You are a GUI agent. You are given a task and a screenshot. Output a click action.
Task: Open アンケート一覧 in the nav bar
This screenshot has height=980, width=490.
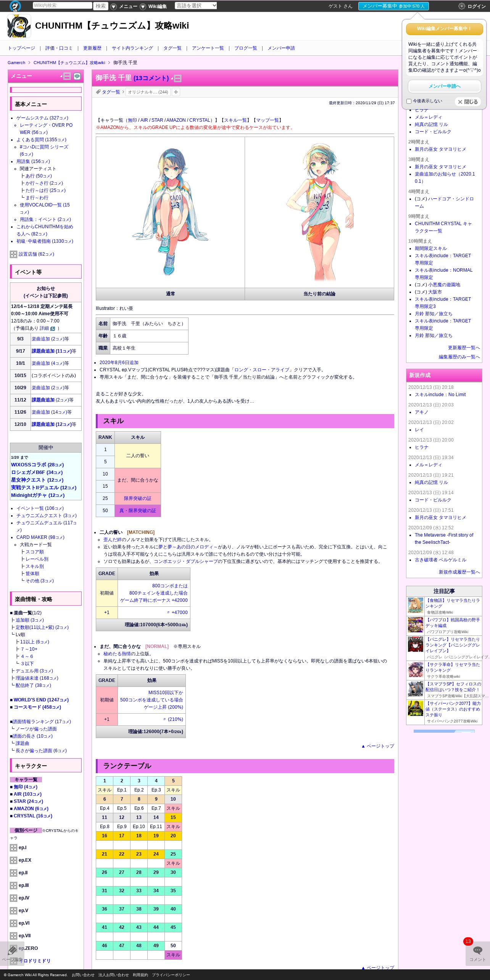coord(208,48)
